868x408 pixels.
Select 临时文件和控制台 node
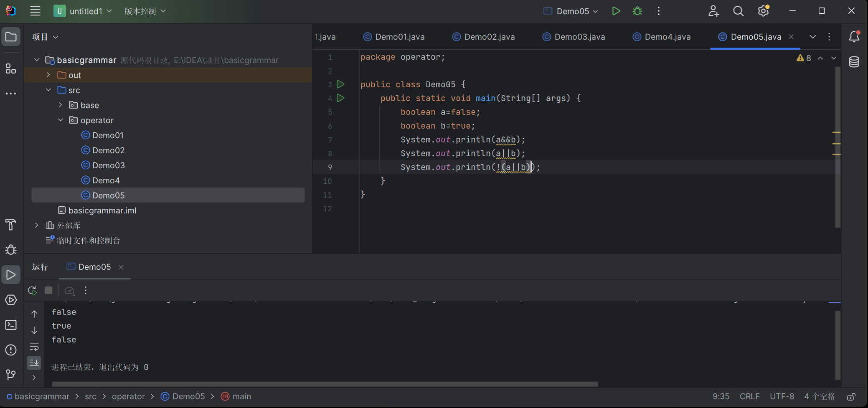coord(88,241)
